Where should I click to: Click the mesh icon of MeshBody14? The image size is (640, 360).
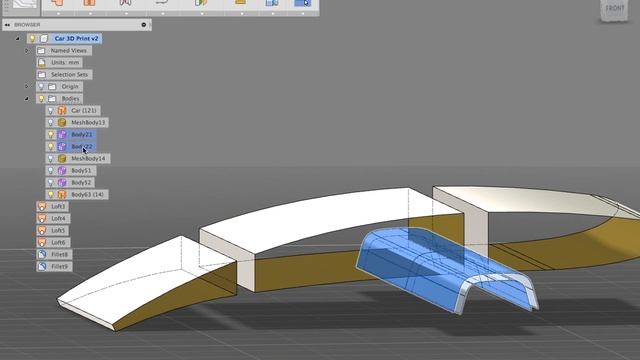(62, 158)
